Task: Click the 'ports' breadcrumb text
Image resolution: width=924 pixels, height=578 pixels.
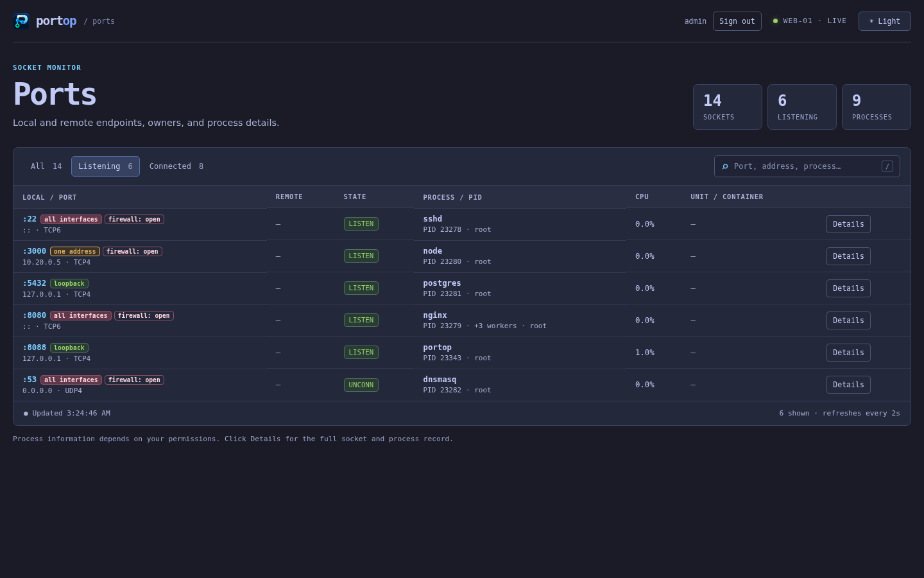Action: [x=103, y=21]
